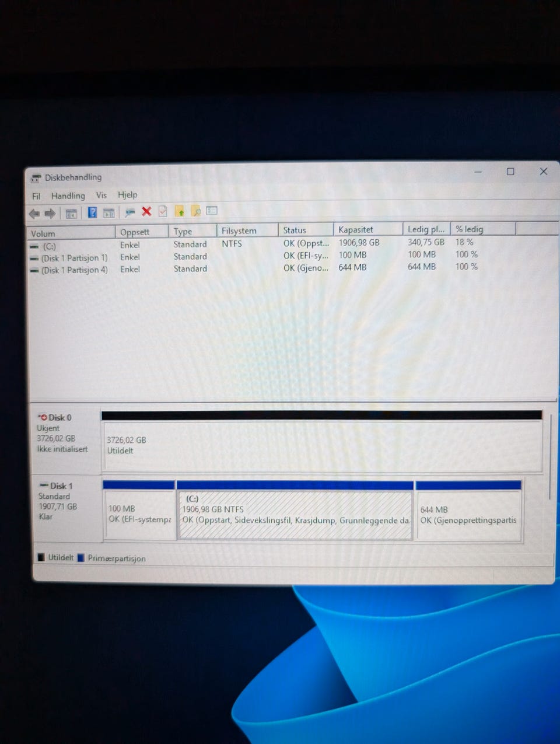Sort by the % ledig column header
560x744 pixels.
click(x=483, y=229)
